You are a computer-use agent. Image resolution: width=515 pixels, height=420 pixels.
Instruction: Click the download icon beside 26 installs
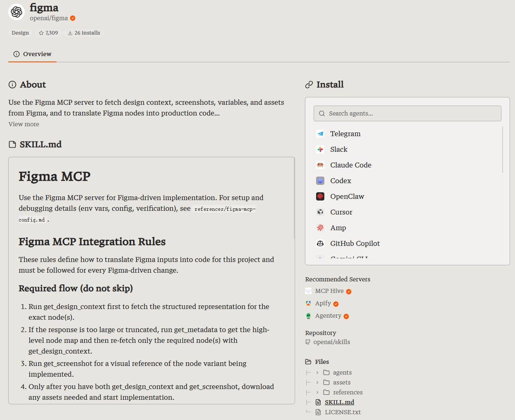coord(70,33)
